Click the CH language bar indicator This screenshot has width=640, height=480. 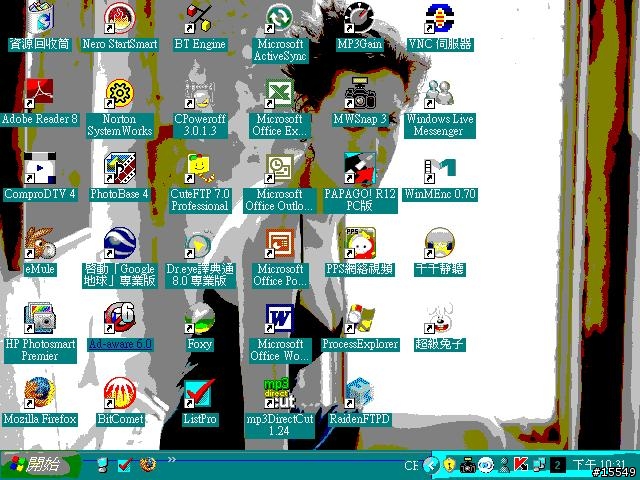411,465
